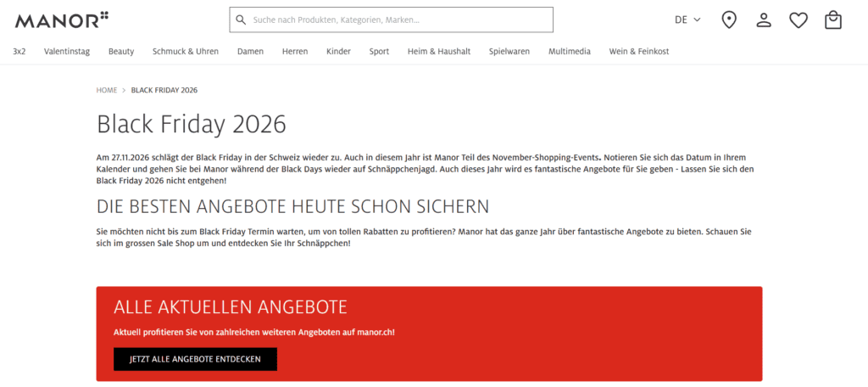Open the Kinder category

[x=339, y=52]
